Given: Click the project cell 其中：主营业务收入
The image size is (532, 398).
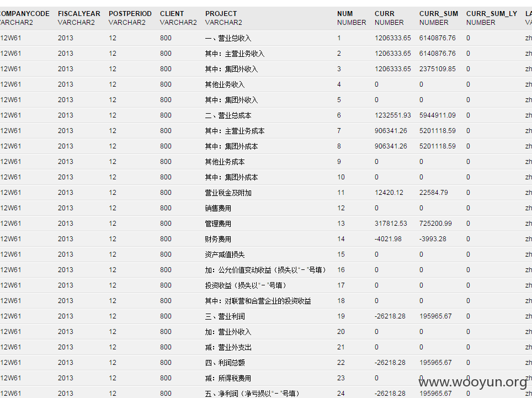Looking at the screenshot, I should pos(235,54).
